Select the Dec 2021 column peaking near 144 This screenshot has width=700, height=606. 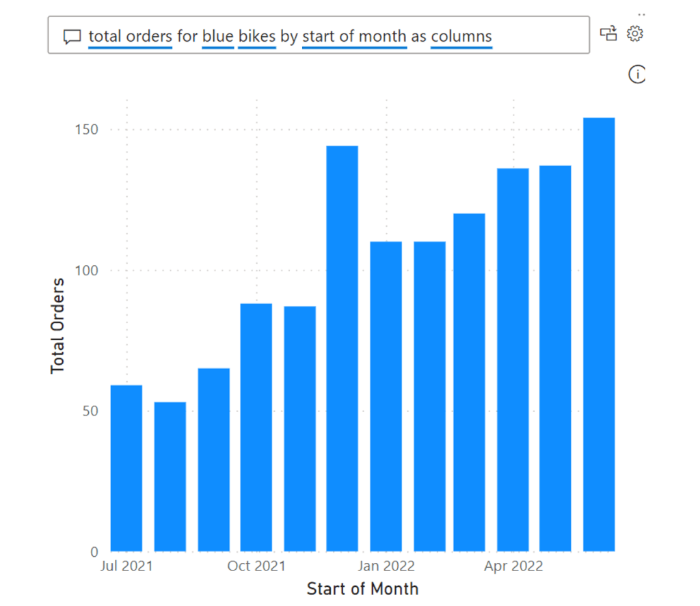tap(342, 342)
